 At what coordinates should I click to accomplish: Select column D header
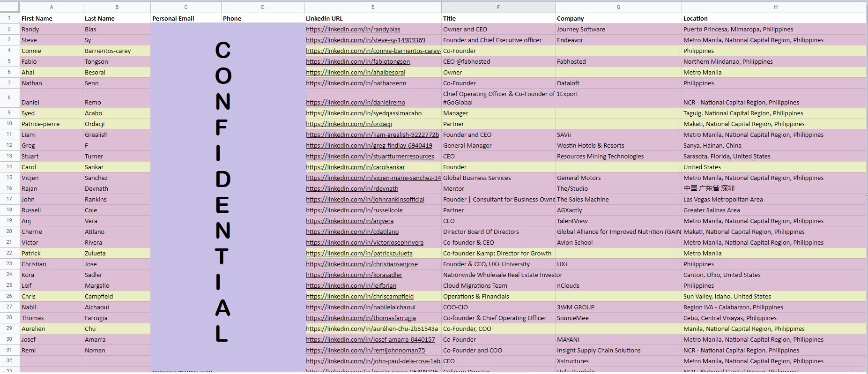[x=263, y=7]
